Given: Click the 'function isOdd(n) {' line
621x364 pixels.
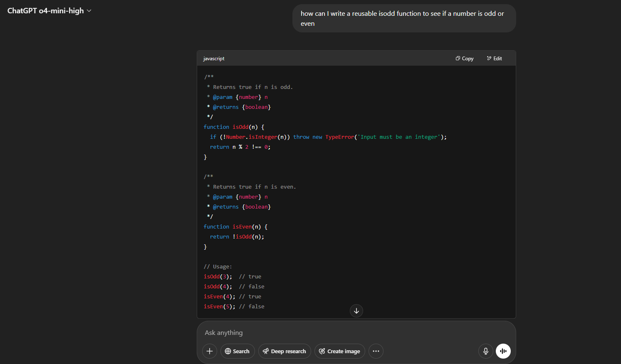Looking at the screenshot, I should point(234,127).
